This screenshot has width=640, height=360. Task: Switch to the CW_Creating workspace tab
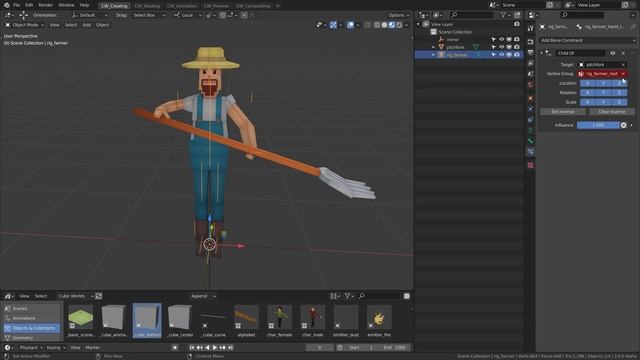tap(114, 6)
